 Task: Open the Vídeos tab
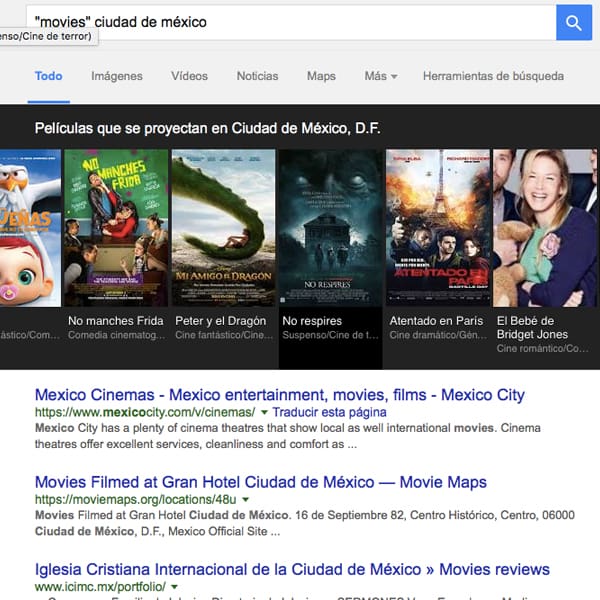click(189, 76)
